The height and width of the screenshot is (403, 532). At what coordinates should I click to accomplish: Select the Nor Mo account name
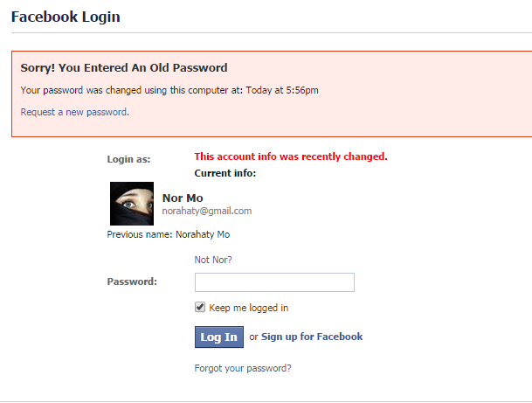click(183, 198)
